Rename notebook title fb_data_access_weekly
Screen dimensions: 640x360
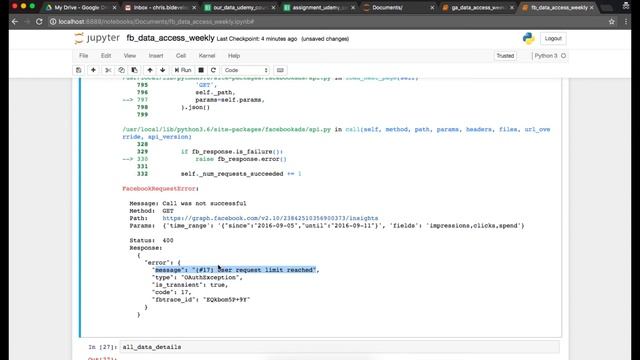[x=170, y=38]
